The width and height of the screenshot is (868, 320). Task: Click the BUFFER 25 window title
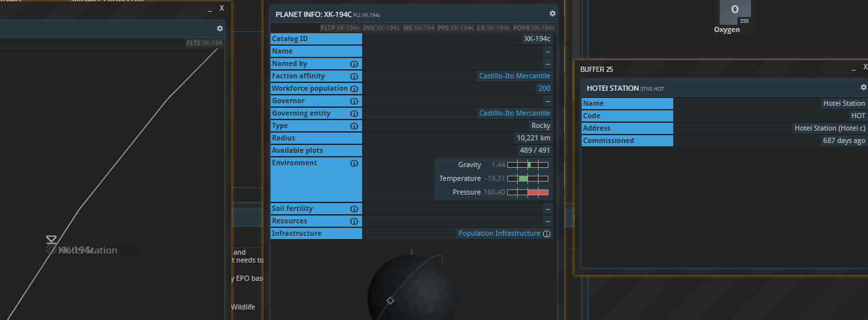tap(597, 69)
